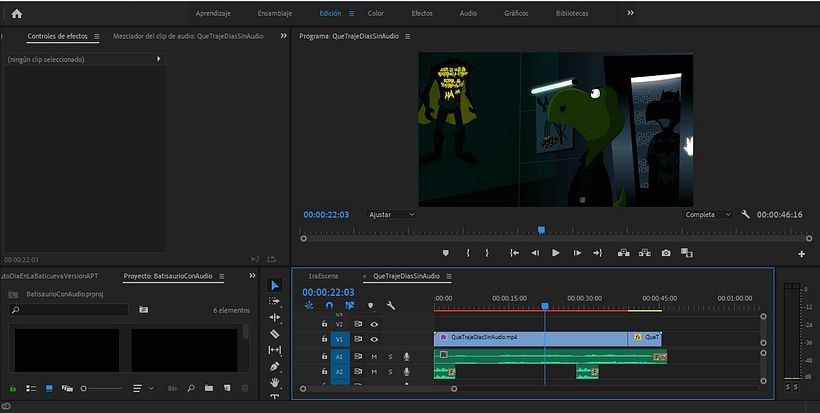The height and width of the screenshot is (413, 820).
Task: Add marker in the timeline panel
Action: (371, 305)
